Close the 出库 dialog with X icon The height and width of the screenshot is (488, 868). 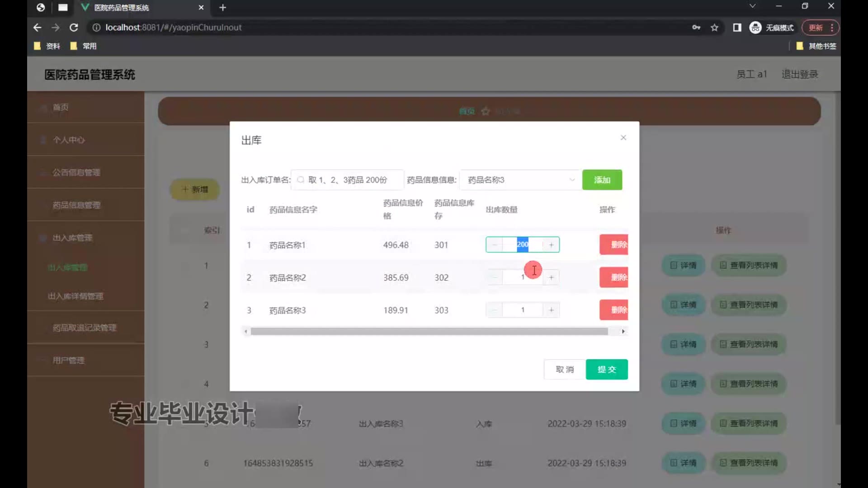click(623, 137)
